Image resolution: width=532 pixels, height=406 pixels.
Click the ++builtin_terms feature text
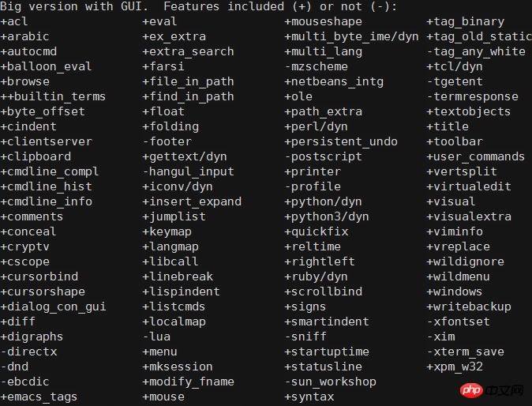coord(53,96)
